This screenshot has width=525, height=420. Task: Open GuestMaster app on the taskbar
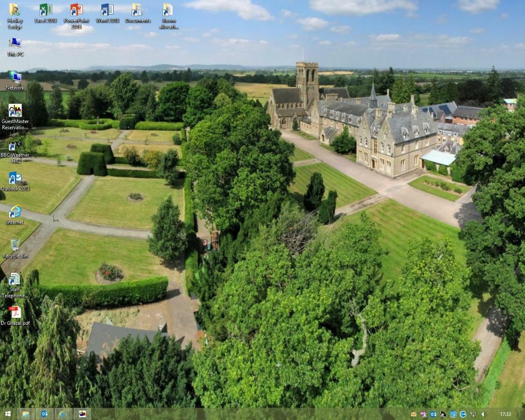tap(82, 414)
